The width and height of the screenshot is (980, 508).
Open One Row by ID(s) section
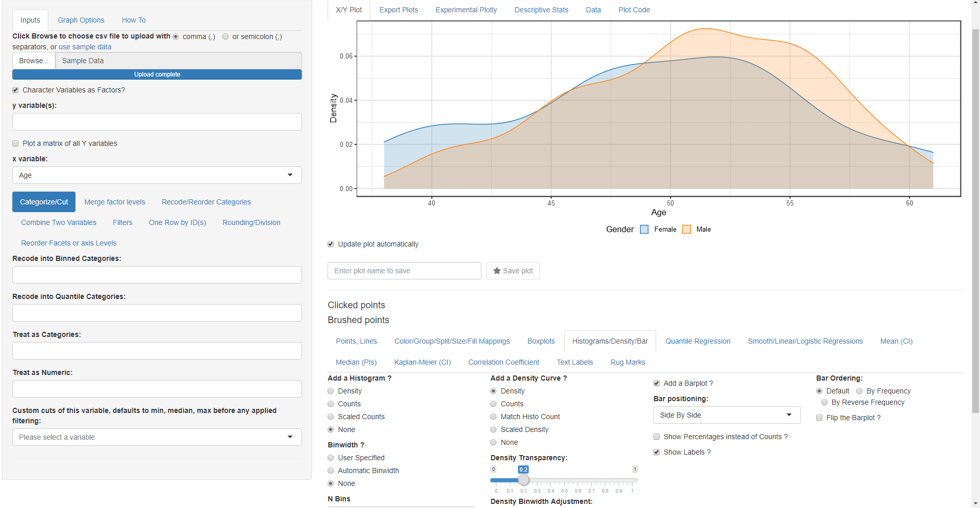[x=178, y=222]
